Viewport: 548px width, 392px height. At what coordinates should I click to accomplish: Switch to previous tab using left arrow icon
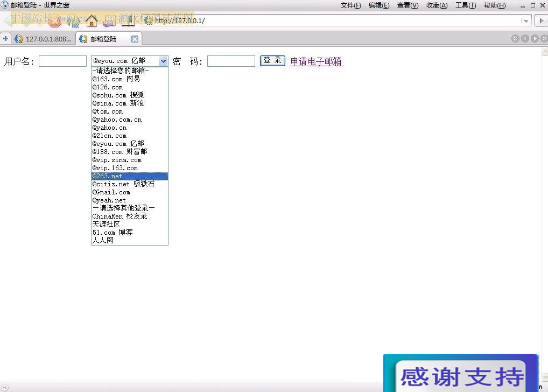[525, 38]
